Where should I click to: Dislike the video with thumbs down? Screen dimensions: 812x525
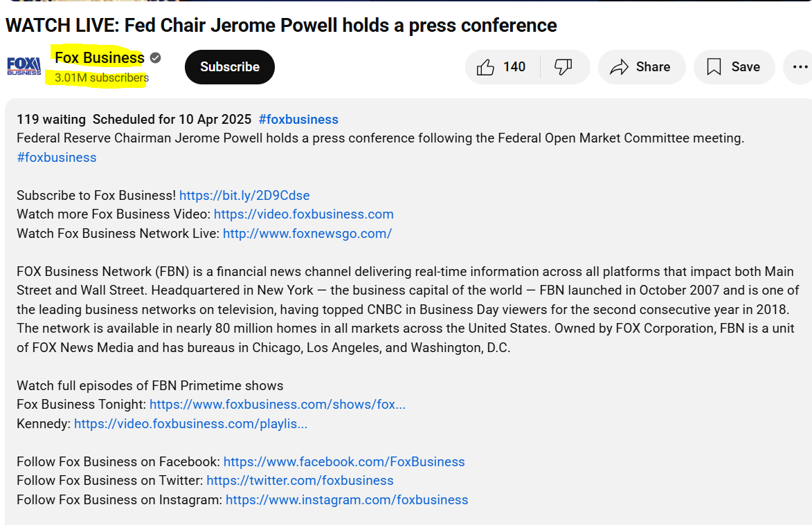pyautogui.click(x=563, y=67)
